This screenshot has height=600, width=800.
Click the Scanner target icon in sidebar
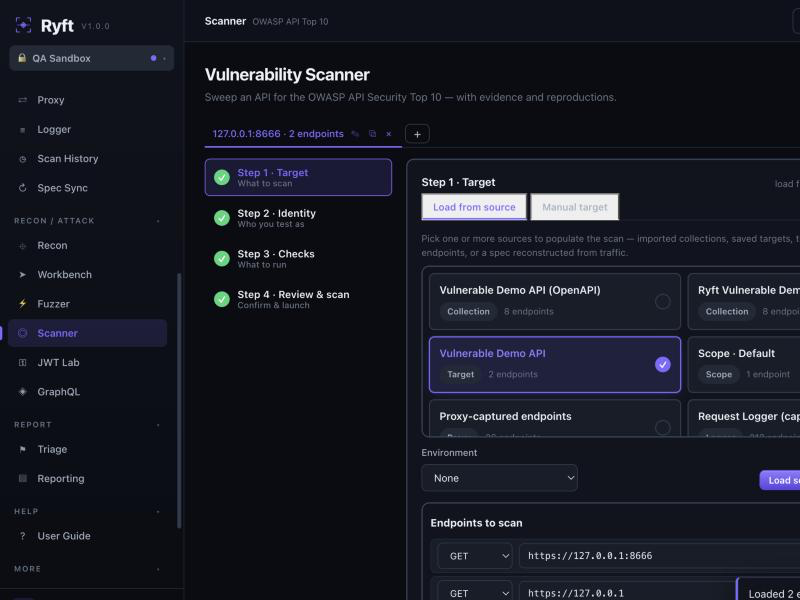point(22,333)
